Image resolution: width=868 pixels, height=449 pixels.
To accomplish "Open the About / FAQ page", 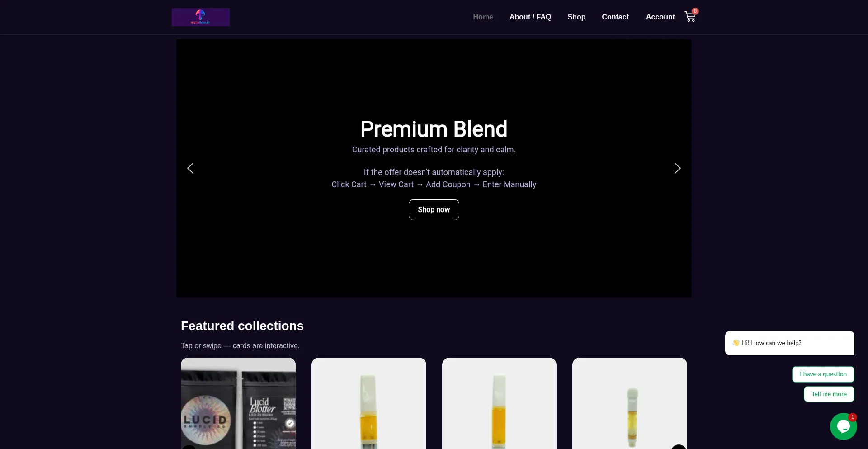I will pyautogui.click(x=530, y=17).
